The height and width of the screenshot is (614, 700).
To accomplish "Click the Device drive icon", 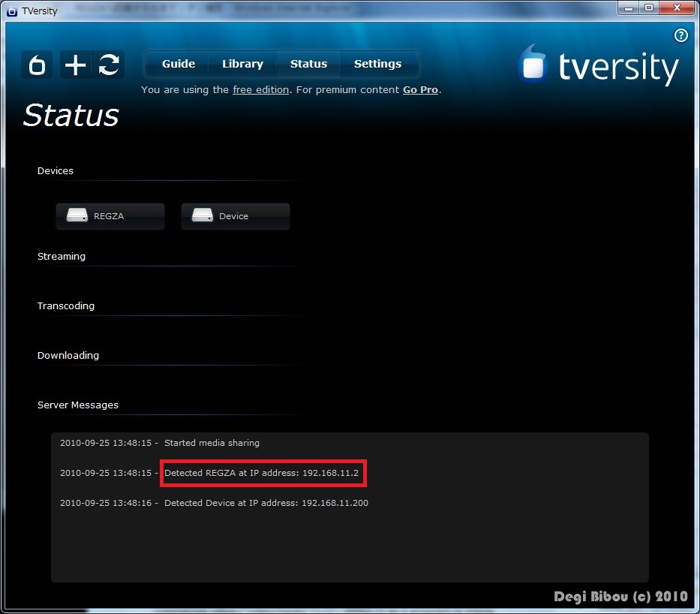I will [203, 215].
